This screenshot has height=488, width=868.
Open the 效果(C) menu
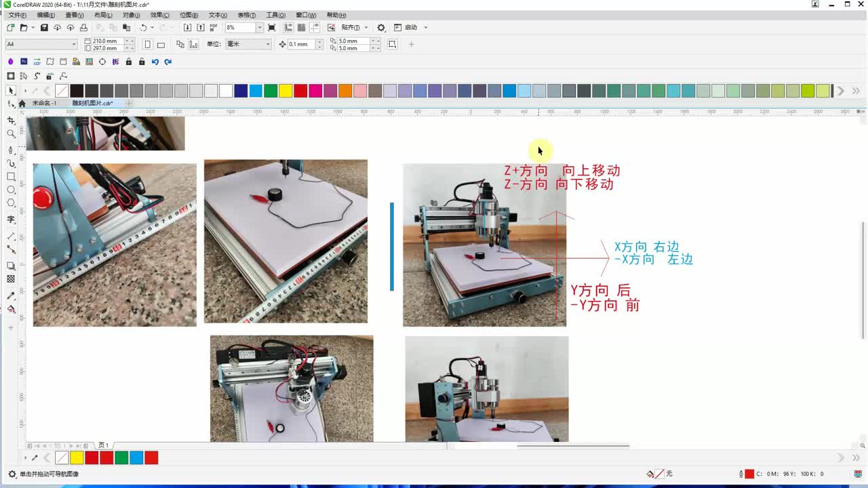click(159, 15)
